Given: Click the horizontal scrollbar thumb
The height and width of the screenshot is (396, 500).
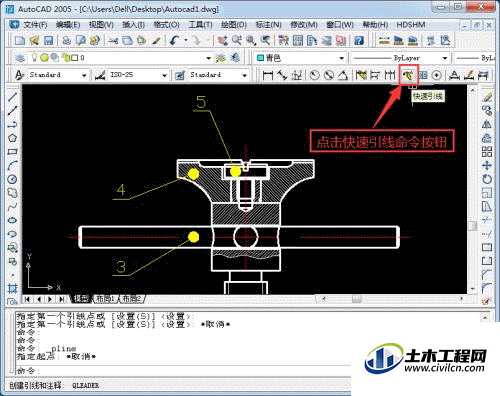Looking at the screenshot, I should pyautogui.click(x=357, y=299).
